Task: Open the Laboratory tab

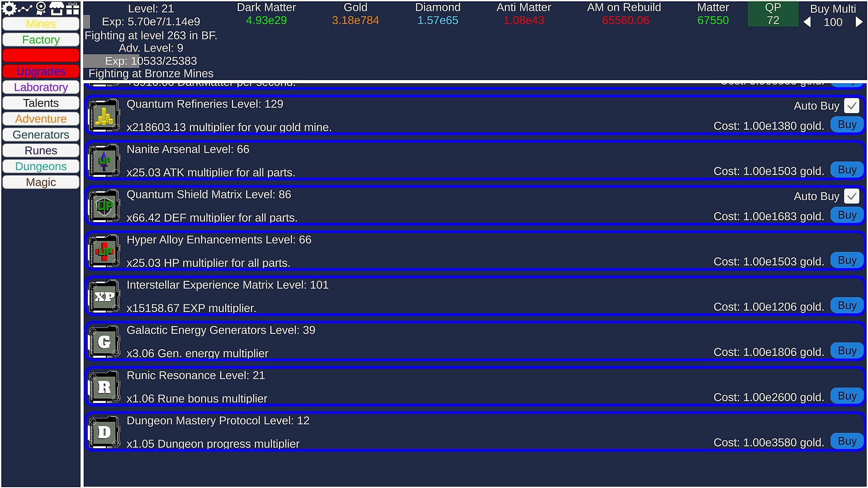Action: coord(41,87)
